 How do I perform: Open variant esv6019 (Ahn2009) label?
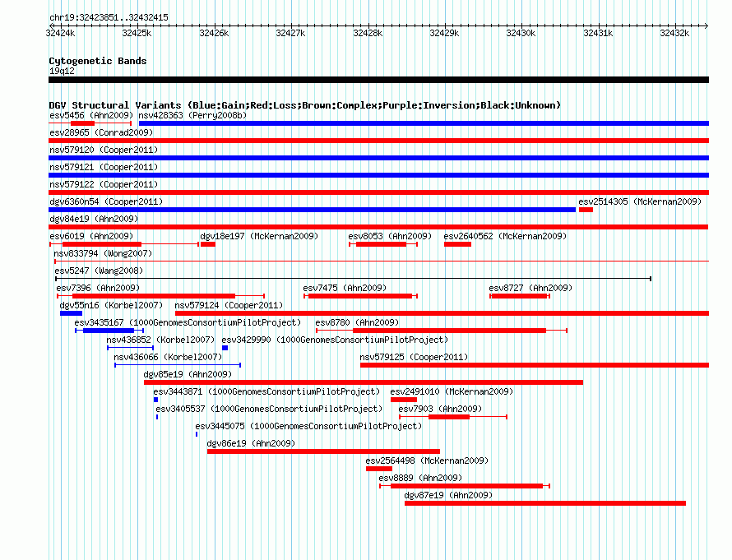coord(91,236)
